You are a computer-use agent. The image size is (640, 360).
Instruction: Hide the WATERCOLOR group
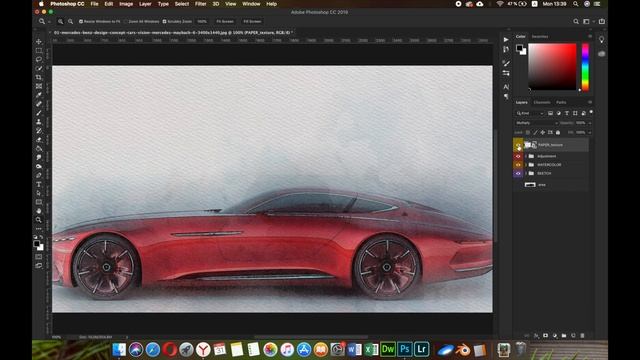pos(518,165)
